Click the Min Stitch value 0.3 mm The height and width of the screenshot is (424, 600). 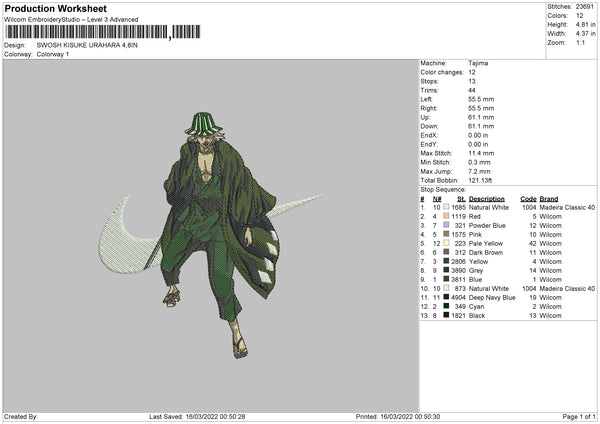pos(479,162)
